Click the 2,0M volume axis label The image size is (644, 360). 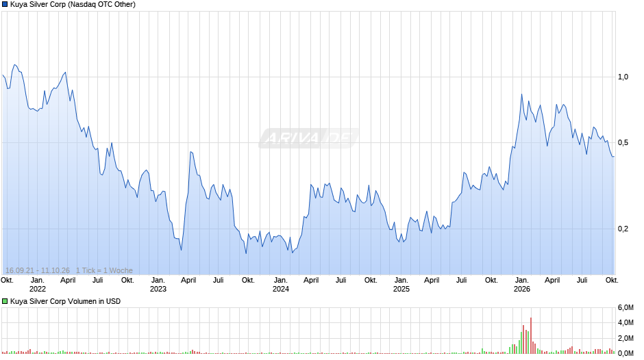(626, 338)
